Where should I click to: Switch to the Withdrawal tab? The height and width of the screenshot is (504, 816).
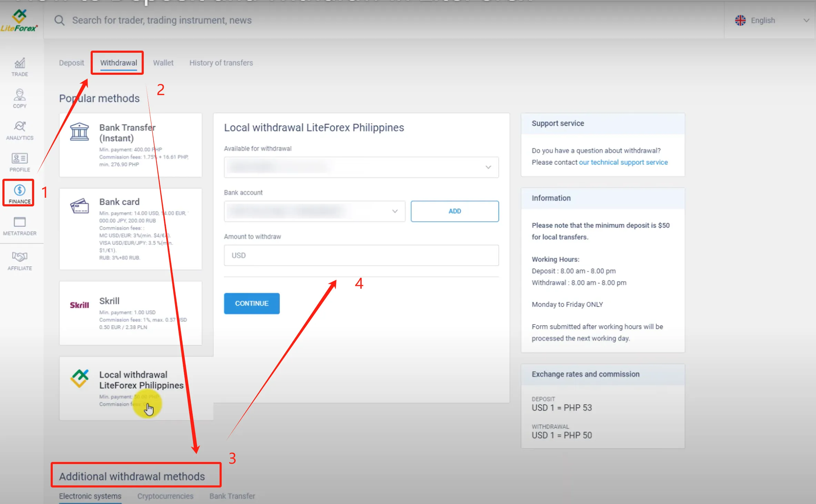pyautogui.click(x=119, y=63)
